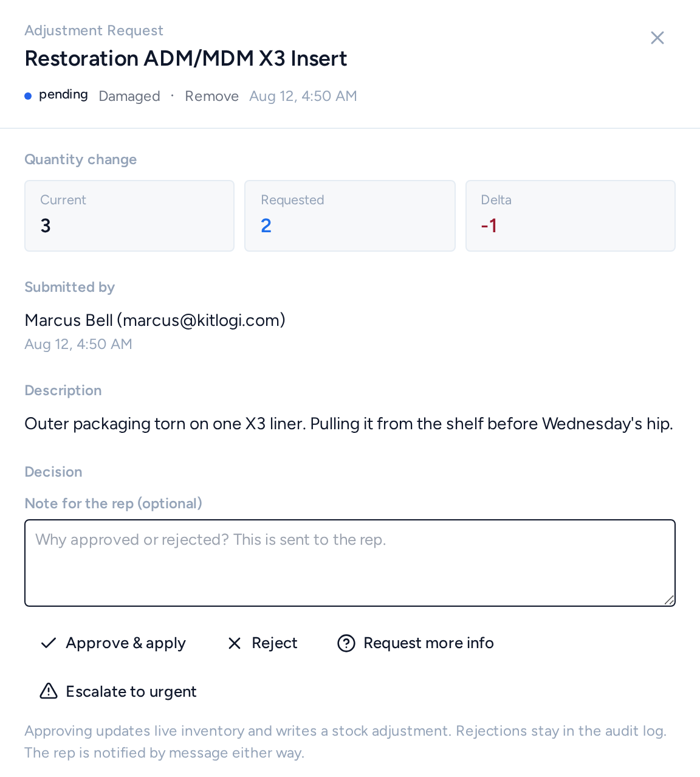Select the Requested quantity card
700x777 pixels.
(x=350, y=216)
